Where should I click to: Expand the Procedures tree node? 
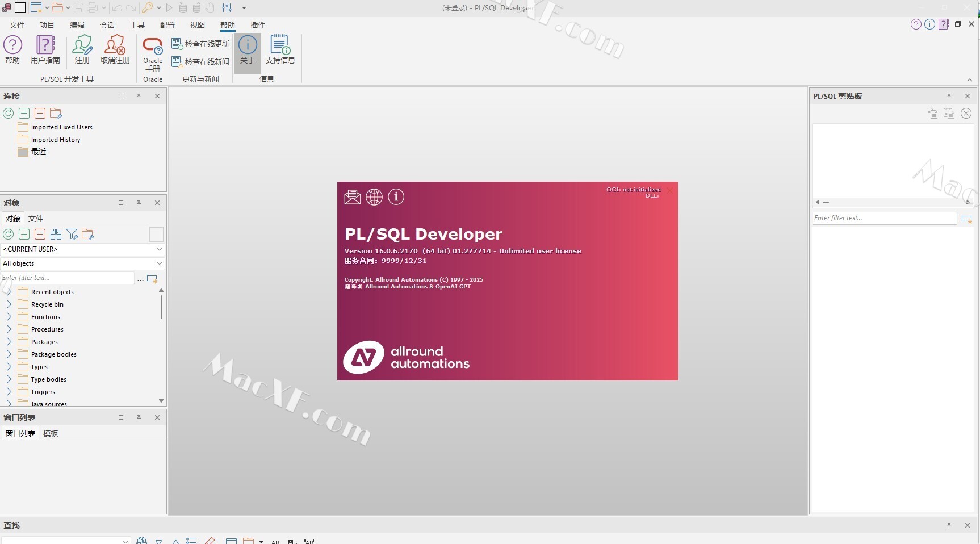pos(9,329)
